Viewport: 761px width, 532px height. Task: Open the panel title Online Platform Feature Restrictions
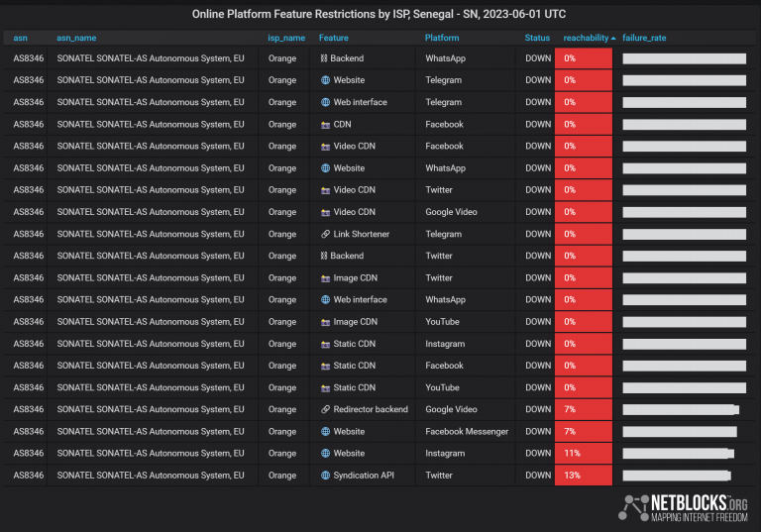pos(380,14)
